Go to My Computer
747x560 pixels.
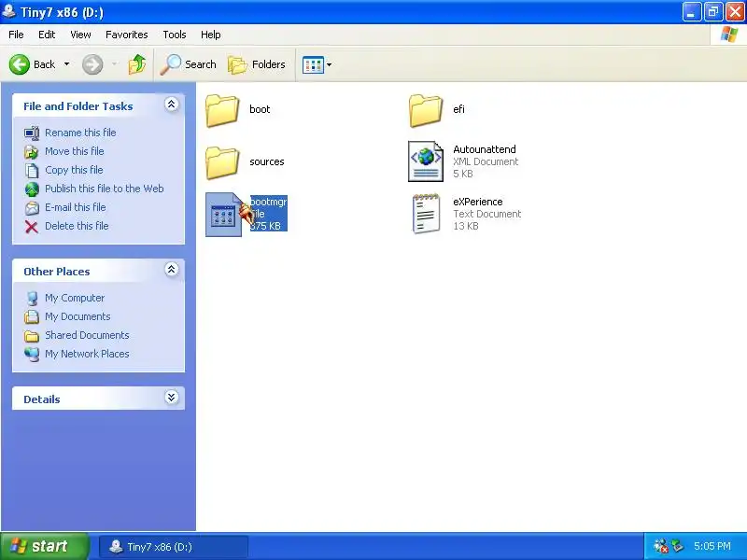point(75,298)
